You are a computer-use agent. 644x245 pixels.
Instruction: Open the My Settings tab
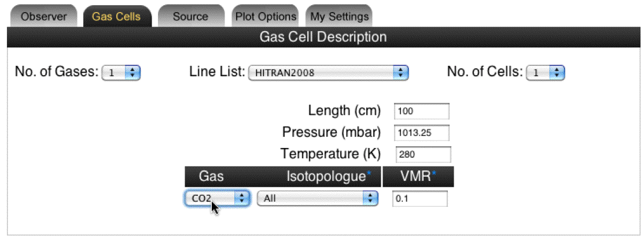(x=339, y=16)
